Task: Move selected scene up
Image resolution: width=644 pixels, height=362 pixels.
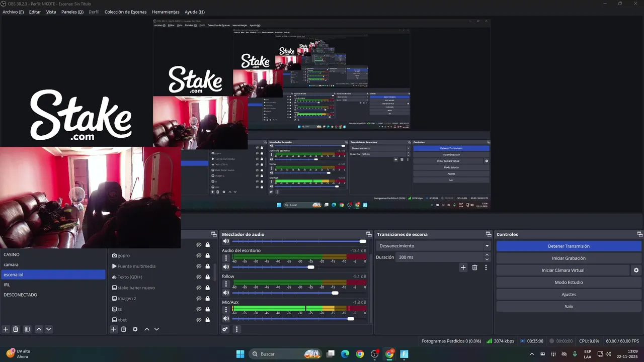Action: [39, 329]
